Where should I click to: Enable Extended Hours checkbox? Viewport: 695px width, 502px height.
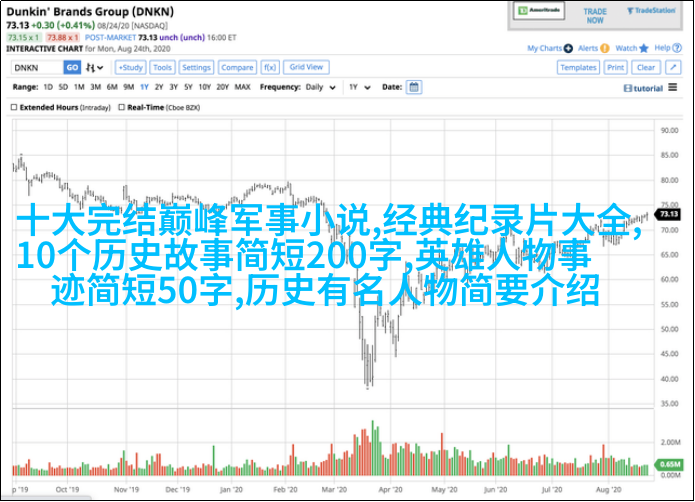pos(14,107)
